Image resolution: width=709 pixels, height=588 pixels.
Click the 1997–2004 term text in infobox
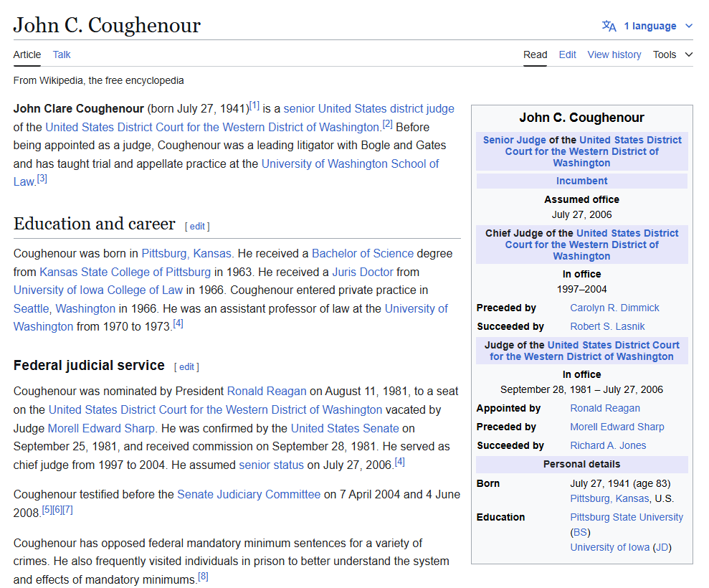[581, 289]
